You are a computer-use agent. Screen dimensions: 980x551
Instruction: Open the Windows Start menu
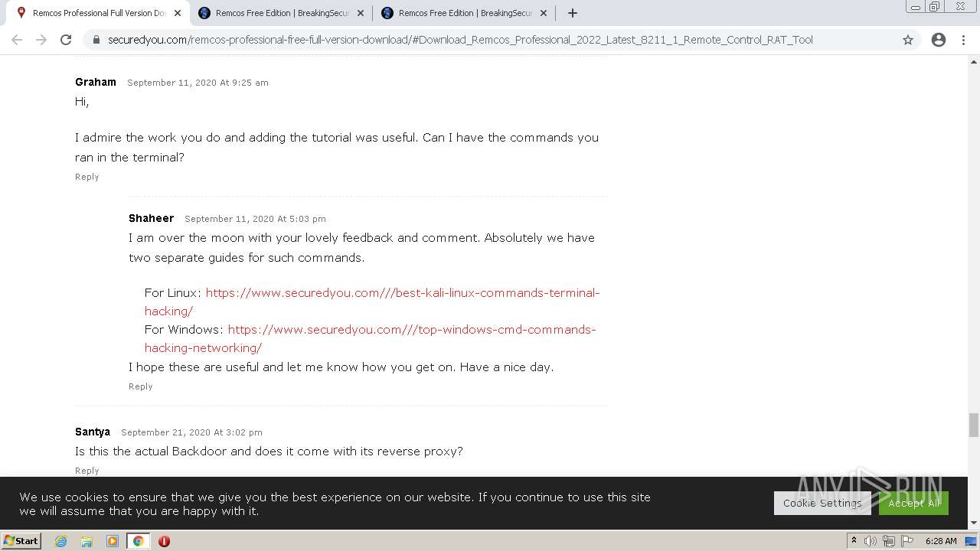[x=21, y=541]
